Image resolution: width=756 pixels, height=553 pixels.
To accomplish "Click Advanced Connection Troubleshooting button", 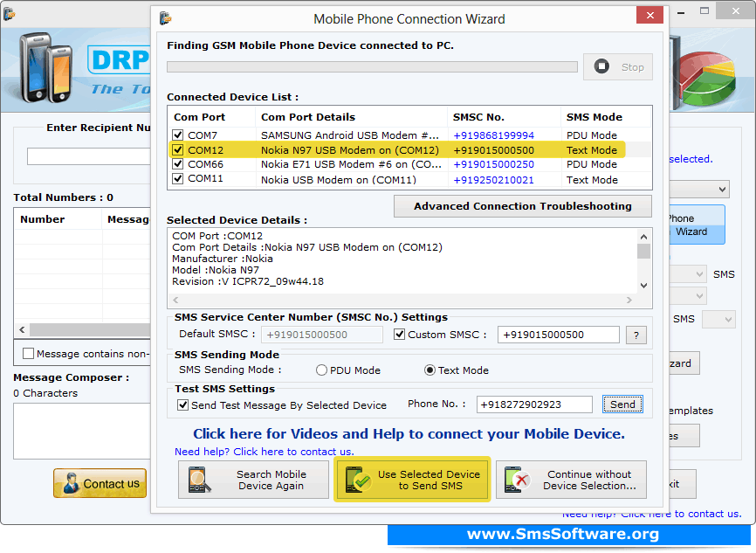I will [x=523, y=206].
